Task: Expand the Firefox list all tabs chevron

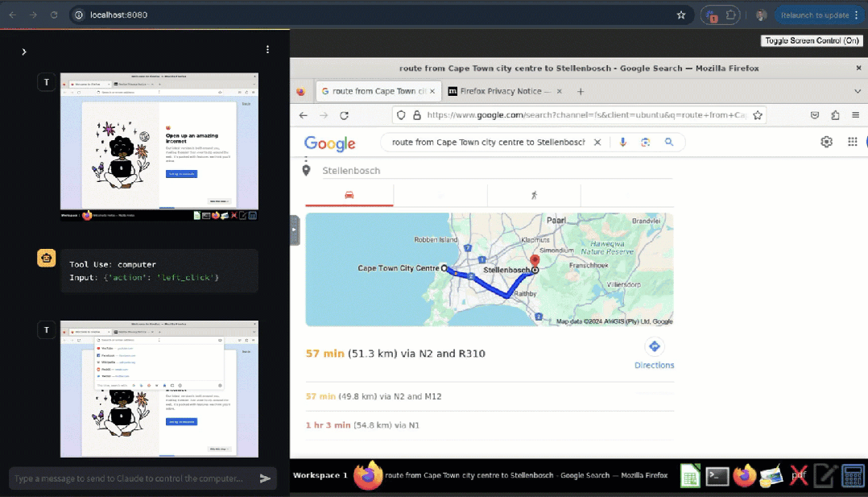Action: click(858, 91)
